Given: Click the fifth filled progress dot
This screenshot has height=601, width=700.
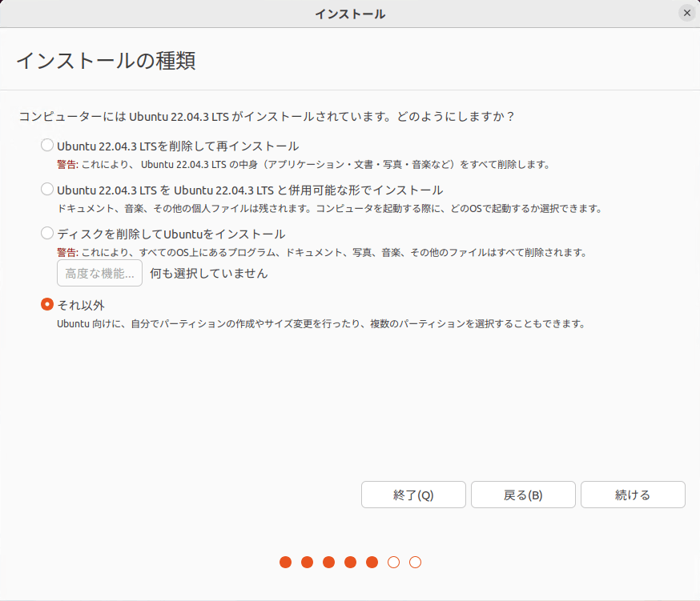Looking at the screenshot, I should coord(372,562).
